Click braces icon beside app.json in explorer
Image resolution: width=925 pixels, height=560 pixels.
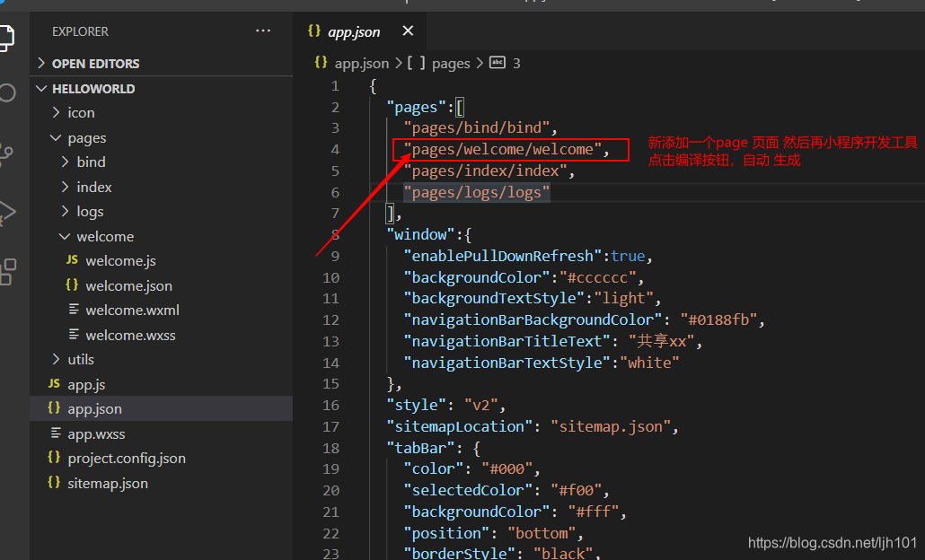(x=54, y=408)
